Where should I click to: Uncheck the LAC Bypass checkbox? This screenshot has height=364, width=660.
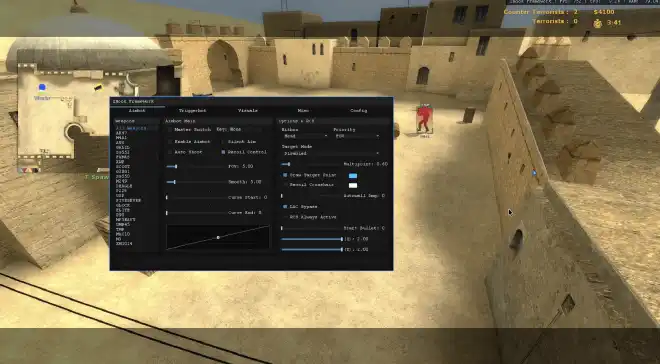tap(285, 207)
